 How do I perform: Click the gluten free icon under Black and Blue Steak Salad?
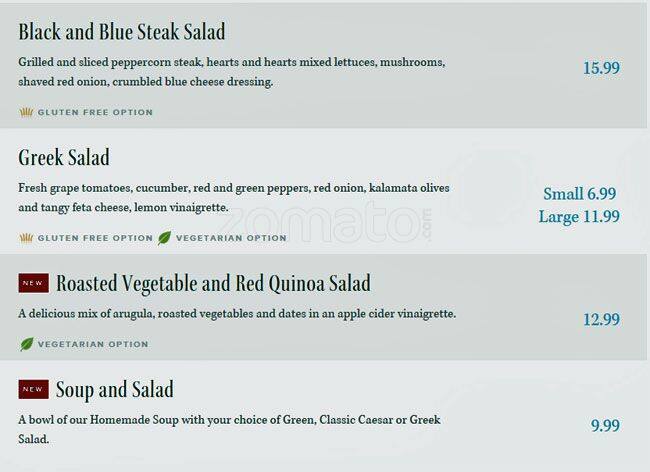pos(26,112)
